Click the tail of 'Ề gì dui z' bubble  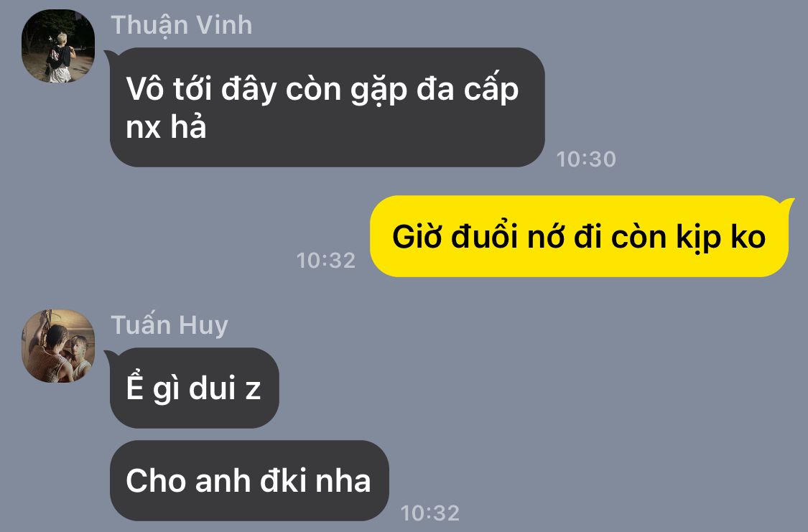[x=110, y=356]
